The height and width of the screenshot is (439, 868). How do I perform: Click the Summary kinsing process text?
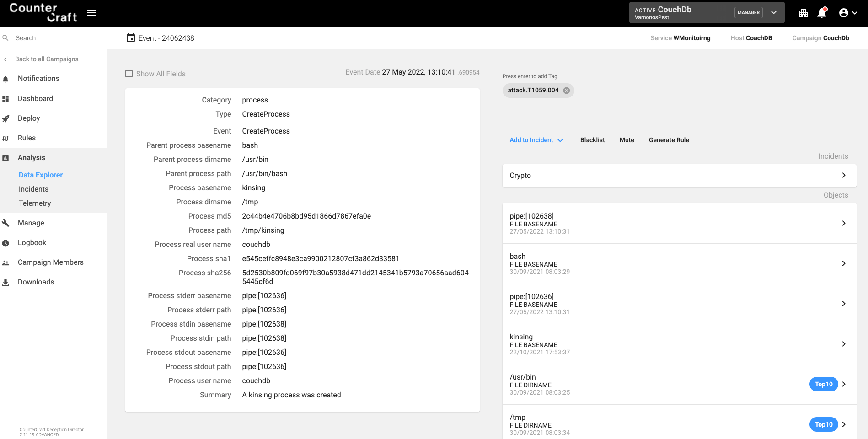(291, 395)
